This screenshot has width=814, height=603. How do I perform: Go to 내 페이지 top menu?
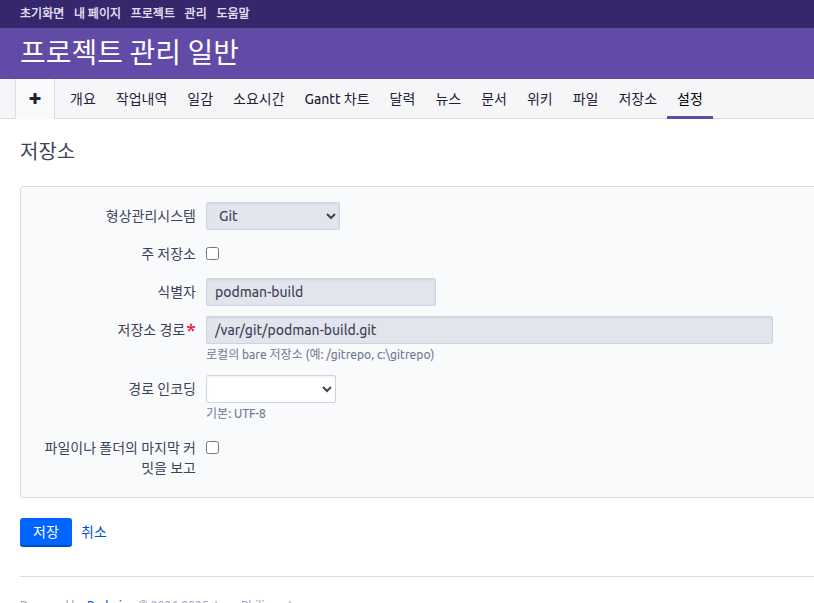click(x=97, y=14)
